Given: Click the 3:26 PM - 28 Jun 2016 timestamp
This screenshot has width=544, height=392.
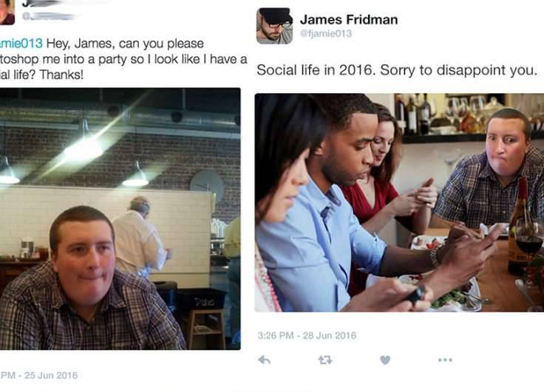Looking at the screenshot, I should pyautogui.click(x=307, y=335).
